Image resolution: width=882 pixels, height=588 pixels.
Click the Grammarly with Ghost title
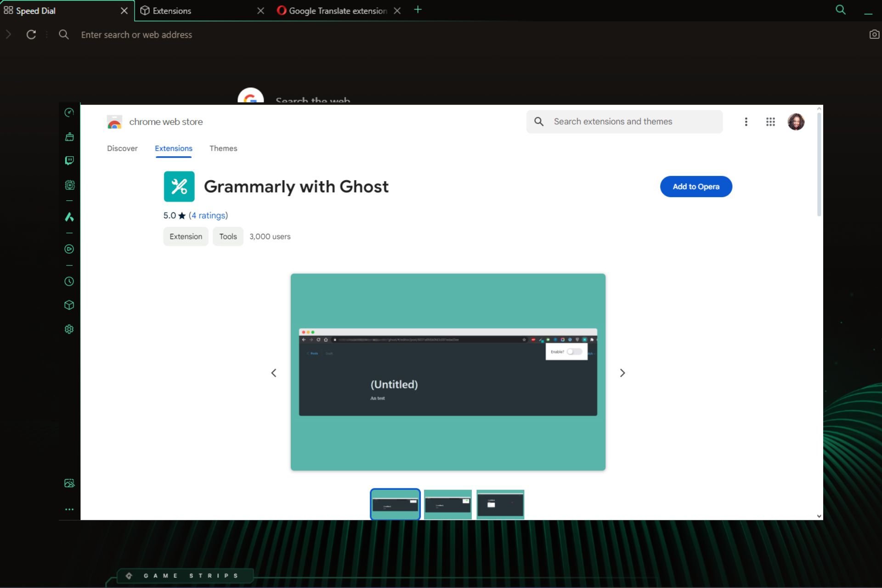click(x=296, y=187)
